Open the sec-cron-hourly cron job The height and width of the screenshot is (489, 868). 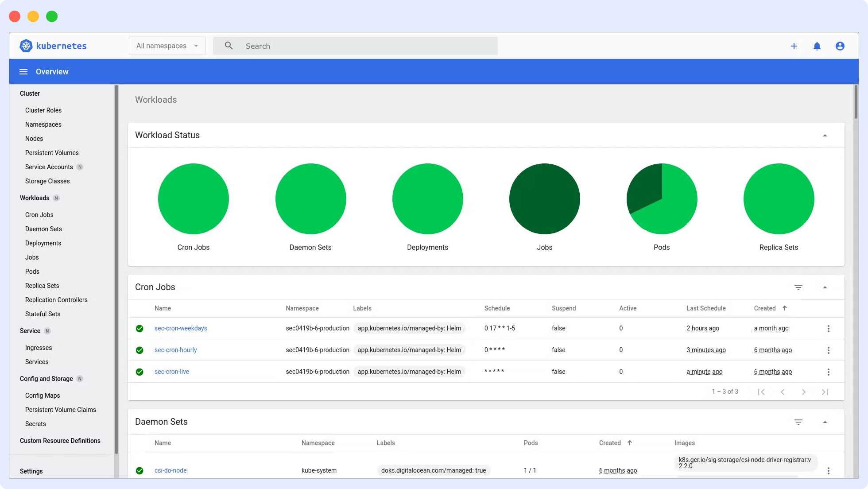pyautogui.click(x=175, y=349)
